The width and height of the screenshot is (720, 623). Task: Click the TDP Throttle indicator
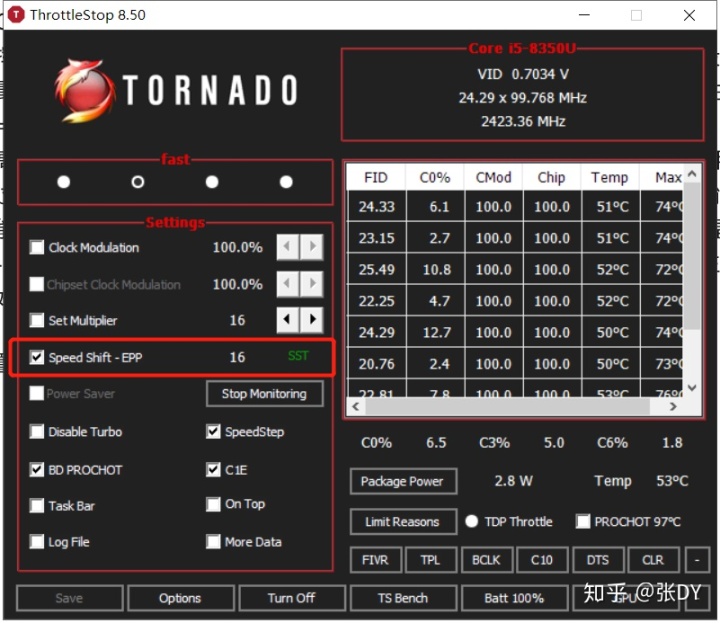pos(472,522)
